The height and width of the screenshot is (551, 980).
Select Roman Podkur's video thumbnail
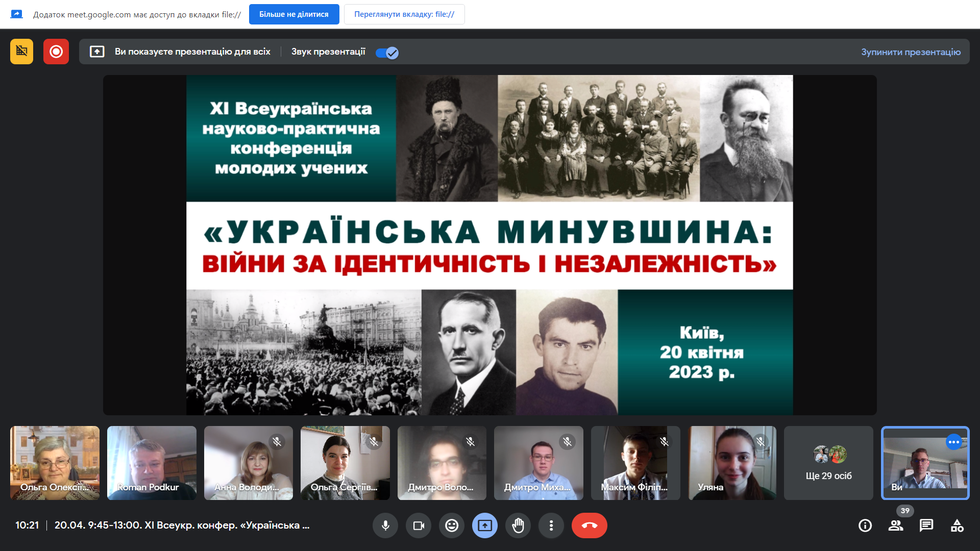tap(152, 463)
